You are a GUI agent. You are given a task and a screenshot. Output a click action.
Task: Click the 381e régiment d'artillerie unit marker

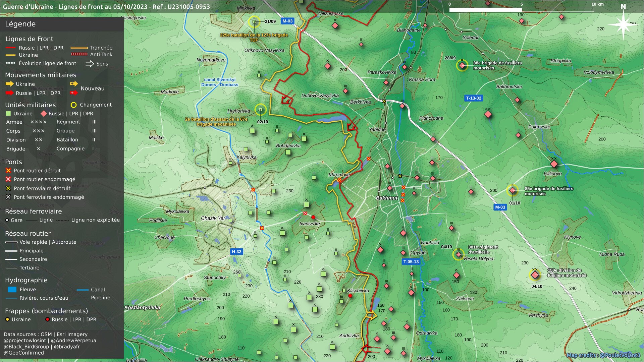pos(458,254)
